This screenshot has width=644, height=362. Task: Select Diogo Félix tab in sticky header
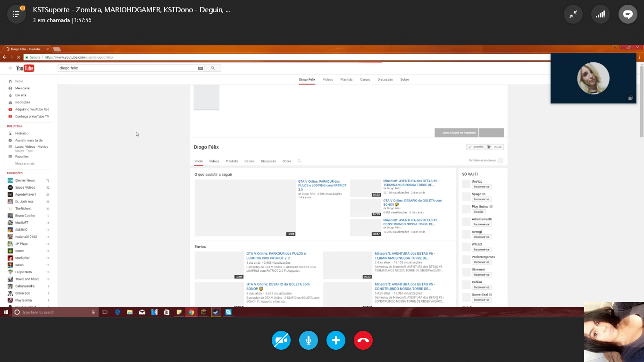click(307, 80)
